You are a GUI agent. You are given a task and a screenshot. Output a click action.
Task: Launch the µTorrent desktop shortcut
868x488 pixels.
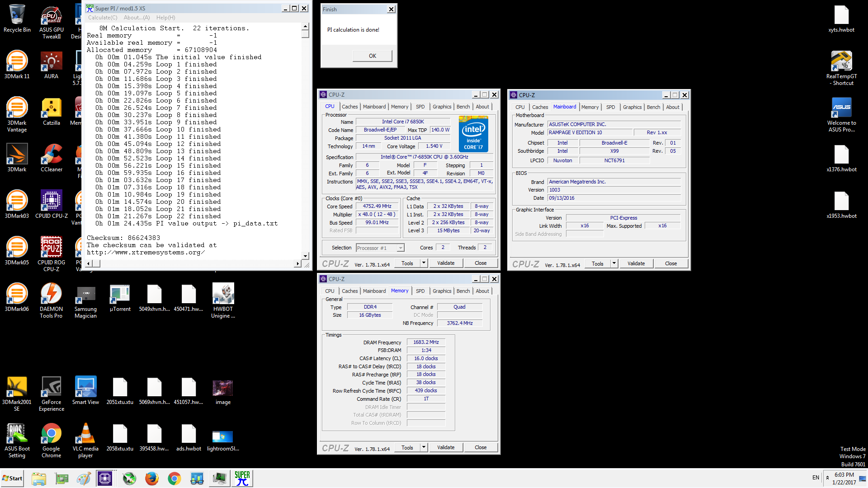coord(120,298)
